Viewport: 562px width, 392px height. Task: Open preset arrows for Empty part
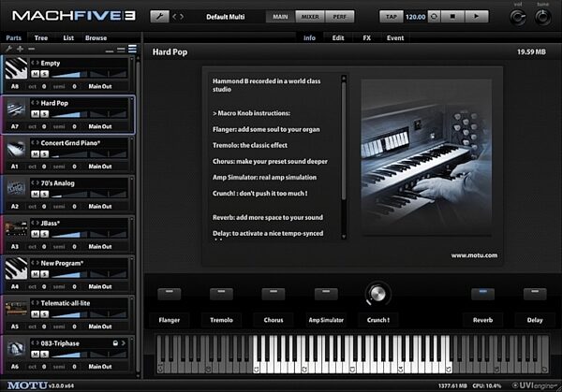35,63
